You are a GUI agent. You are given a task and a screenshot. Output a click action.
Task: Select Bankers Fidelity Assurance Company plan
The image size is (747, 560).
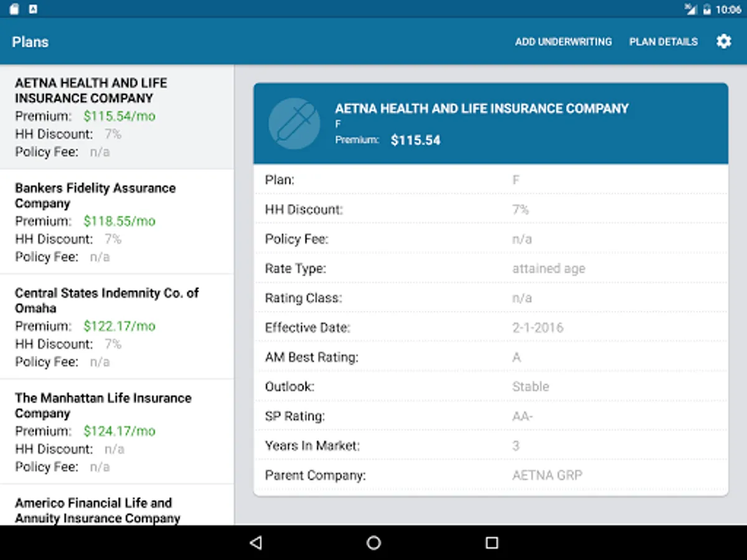pyautogui.click(x=117, y=222)
